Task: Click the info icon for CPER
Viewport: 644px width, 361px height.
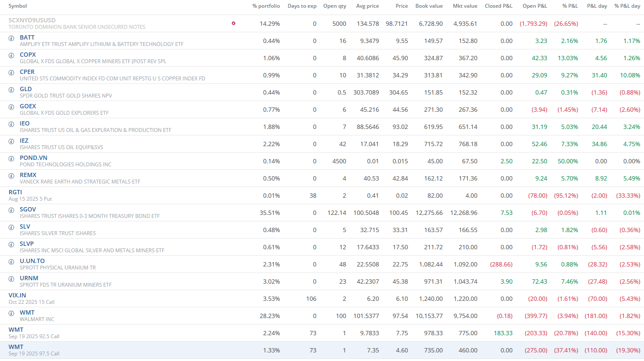Action: click(12, 73)
